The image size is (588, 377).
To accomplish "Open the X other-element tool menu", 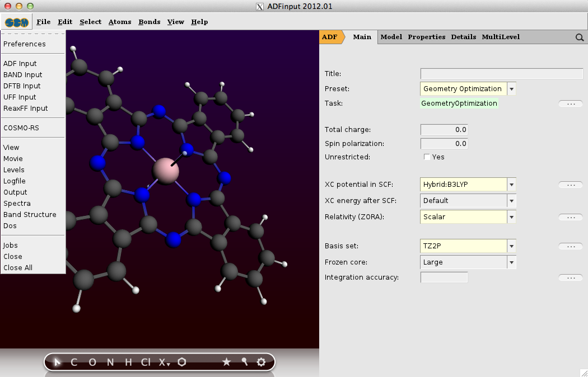I will (164, 362).
